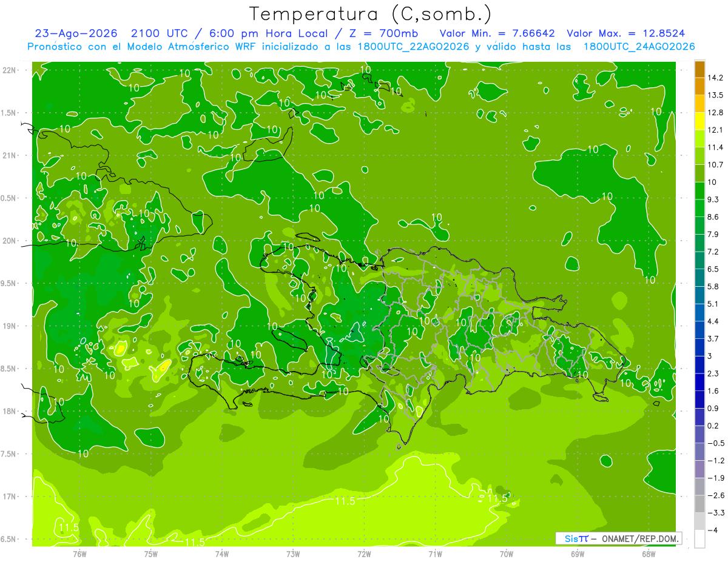
Task: Click the '72W' longitude axis label
Action: 364,554
